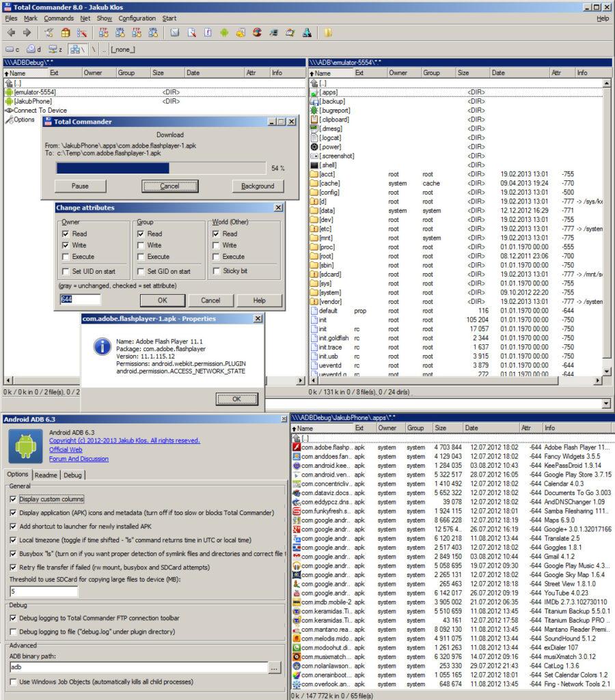Click OK in the flashplayer Properties dialog
Image resolution: width=615 pixels, height=700 pixels.
236,399
